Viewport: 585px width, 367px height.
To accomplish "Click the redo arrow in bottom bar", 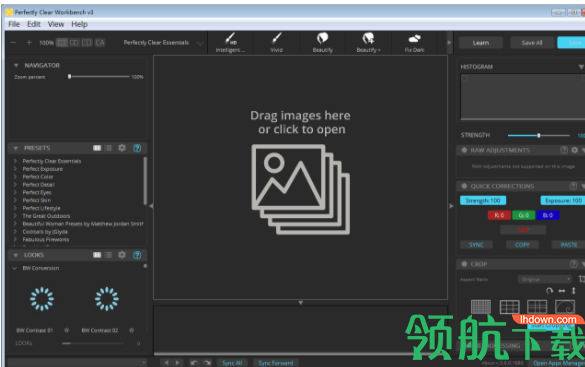I will click(207, 363).
